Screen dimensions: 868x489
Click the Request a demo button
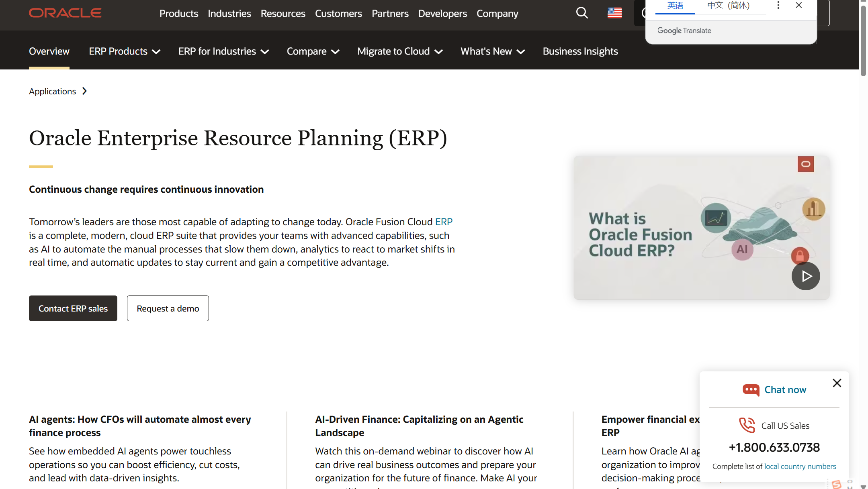coord(168,308)
